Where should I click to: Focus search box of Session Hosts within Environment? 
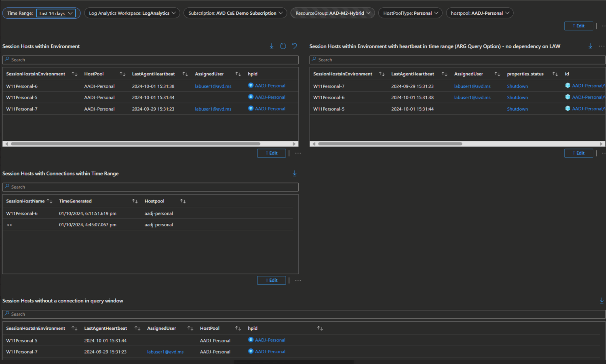(150, 60)
